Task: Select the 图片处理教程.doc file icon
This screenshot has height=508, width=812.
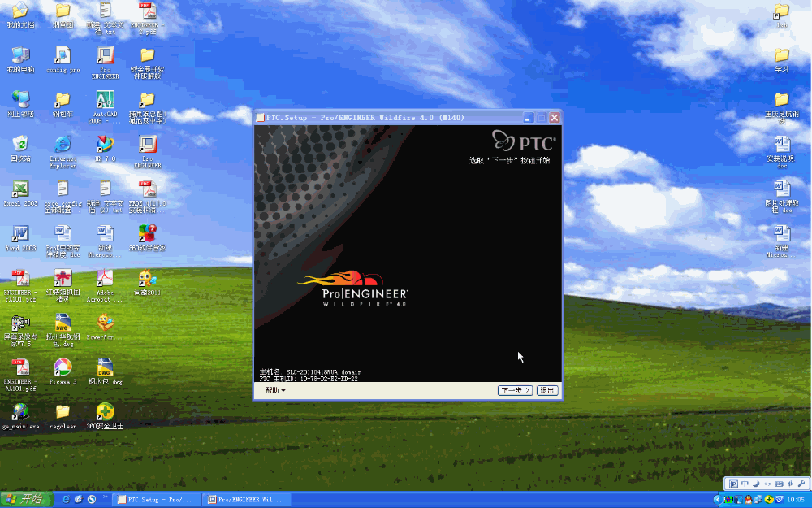Action: pyautogui.click(x=782, y=197)
